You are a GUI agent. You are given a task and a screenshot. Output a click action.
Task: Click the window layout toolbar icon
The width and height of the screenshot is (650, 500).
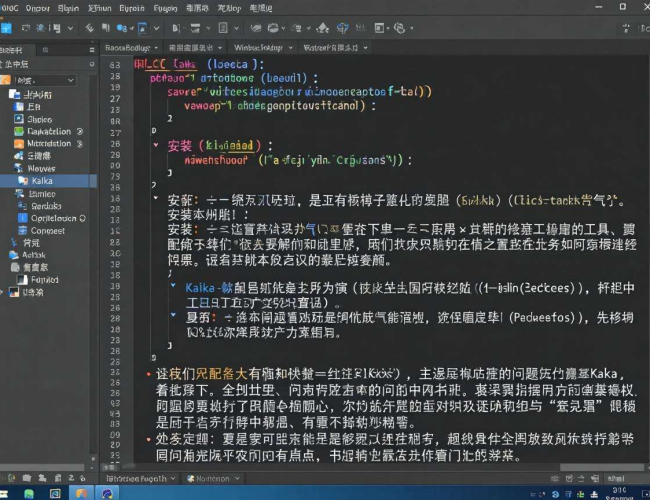(379, 28)
